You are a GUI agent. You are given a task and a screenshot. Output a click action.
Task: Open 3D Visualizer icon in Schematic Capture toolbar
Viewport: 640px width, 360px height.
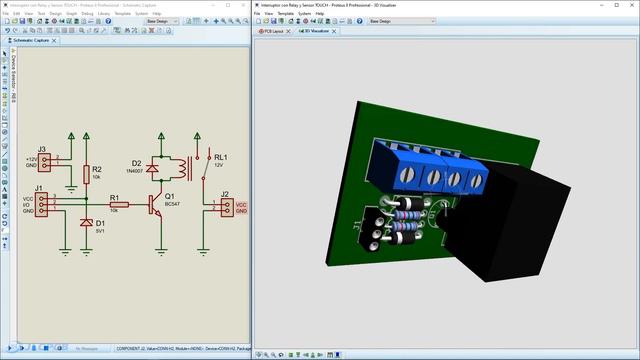(62, 21)
